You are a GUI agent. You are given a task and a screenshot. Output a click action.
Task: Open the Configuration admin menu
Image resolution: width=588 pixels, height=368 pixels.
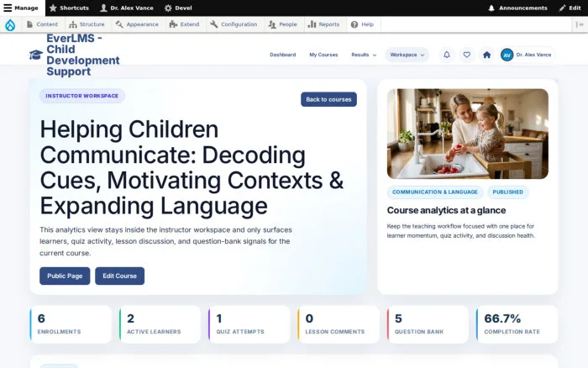coord(234,24)
